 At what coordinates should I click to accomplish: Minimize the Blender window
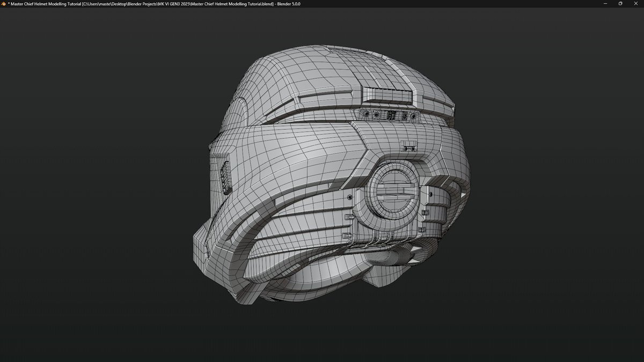(x=605, y=3)
